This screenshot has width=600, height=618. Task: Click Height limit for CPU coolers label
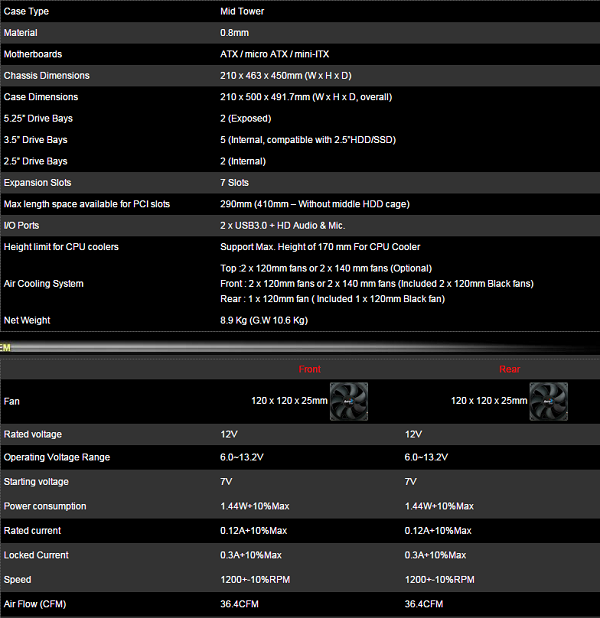click(61, 247)
